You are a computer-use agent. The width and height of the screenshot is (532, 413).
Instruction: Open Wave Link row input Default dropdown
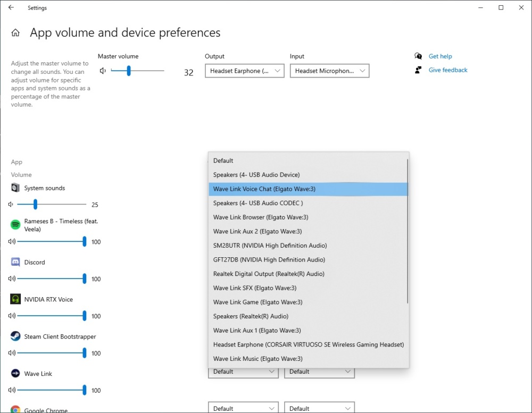[319, 372]
